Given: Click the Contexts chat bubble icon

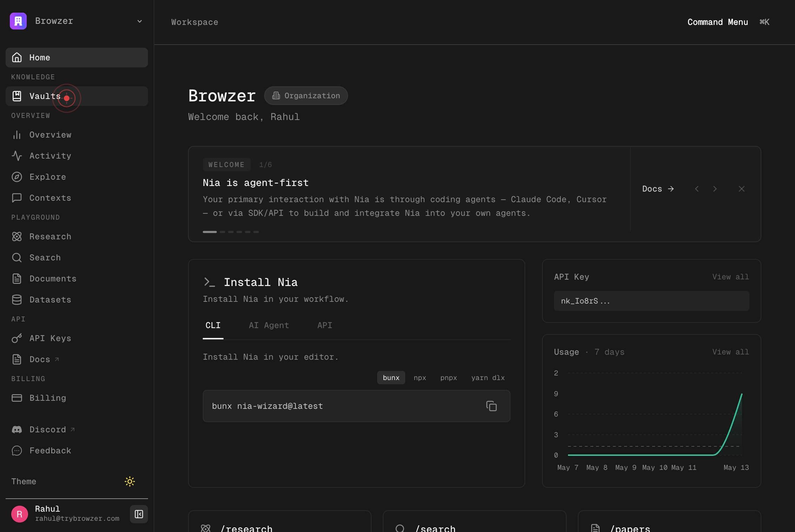Looking at the screenshot, I should [17, 198].
